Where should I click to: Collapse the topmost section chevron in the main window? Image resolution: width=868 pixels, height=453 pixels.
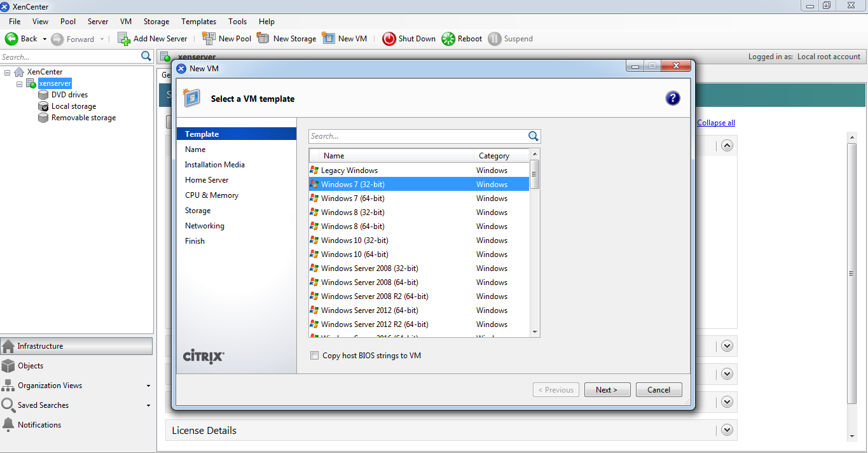[x=727, y=145]
